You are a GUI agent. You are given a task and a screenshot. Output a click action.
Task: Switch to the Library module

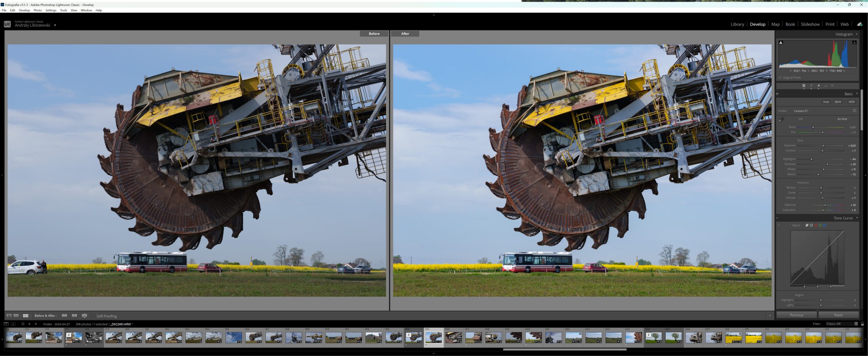[737, 24]
